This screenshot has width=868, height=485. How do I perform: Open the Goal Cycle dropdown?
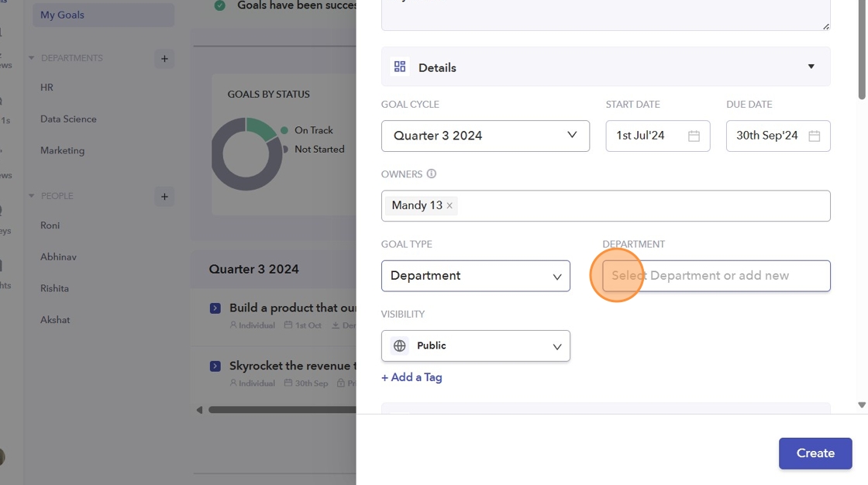pos(485,136)
